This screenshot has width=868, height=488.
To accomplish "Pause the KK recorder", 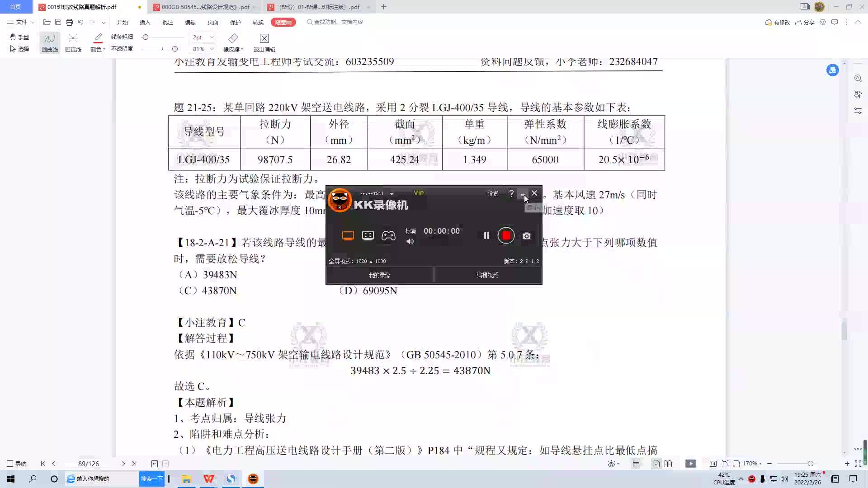I will coord(486,235).
